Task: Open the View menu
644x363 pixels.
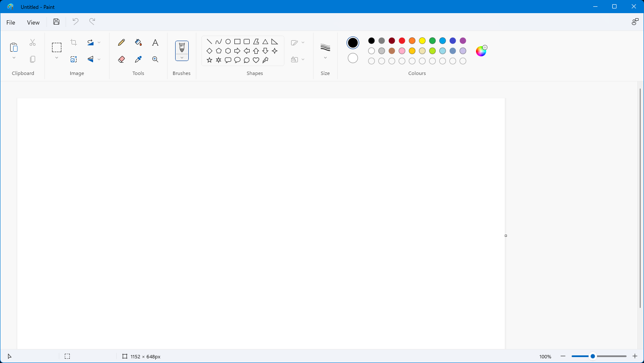Action: pyautogui.click(x=33, y=22)
